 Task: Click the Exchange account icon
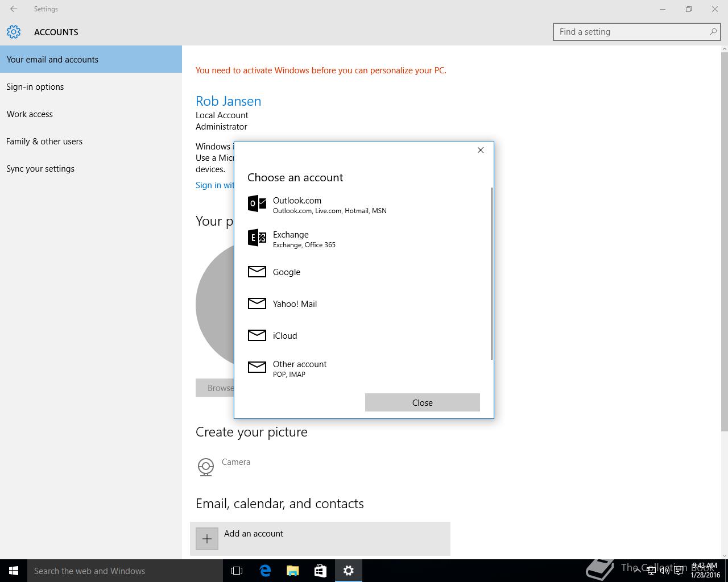(x=257, y=238)
